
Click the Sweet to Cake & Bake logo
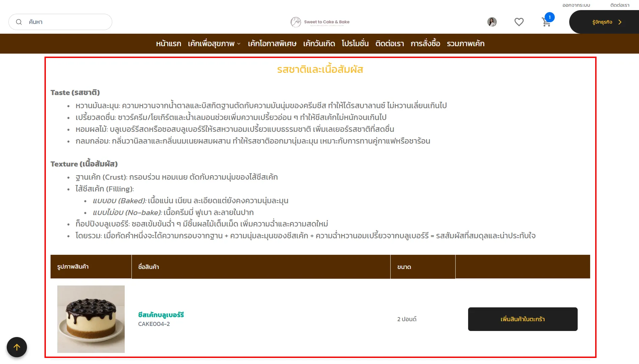click(x=320, y=22)
